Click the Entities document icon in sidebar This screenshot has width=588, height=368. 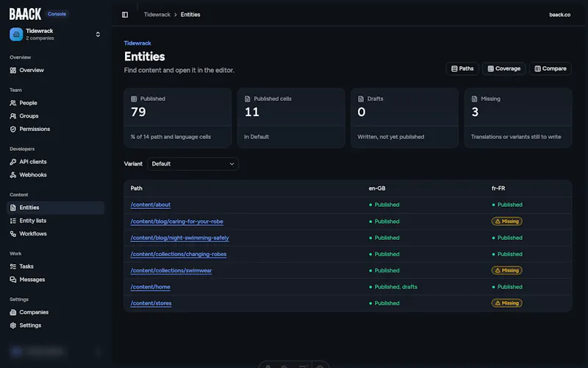coord(13,208)
